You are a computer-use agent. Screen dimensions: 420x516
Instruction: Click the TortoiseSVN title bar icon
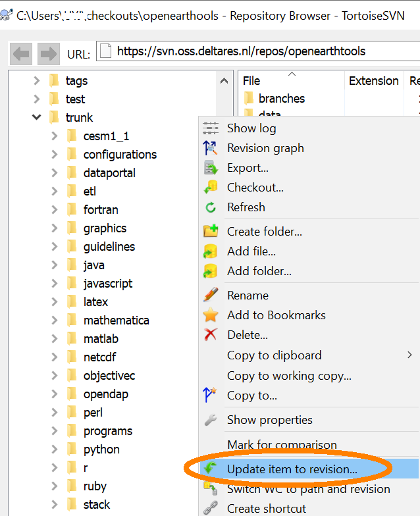[7, 15]
